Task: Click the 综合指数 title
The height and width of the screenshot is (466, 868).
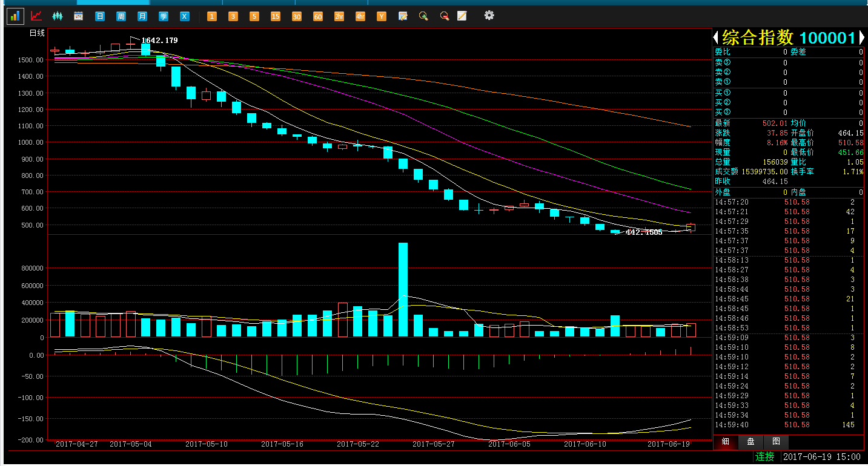Action: pyautogui.click(x=758, y=38)
